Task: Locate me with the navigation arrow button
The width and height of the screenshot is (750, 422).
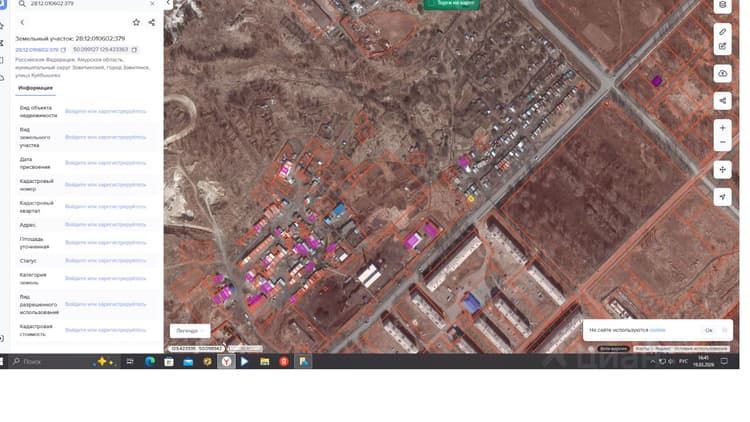Action: click(x=722, y=197)
